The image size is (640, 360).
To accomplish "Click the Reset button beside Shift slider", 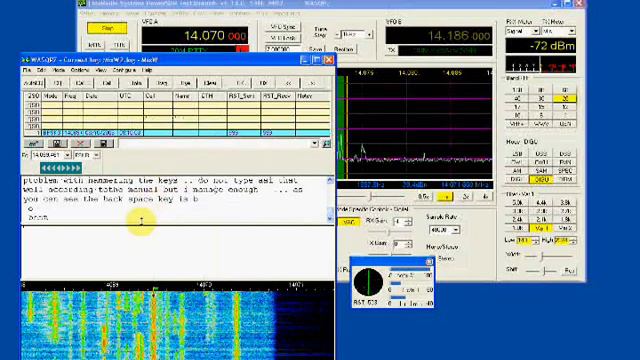I will pos(569,271).
